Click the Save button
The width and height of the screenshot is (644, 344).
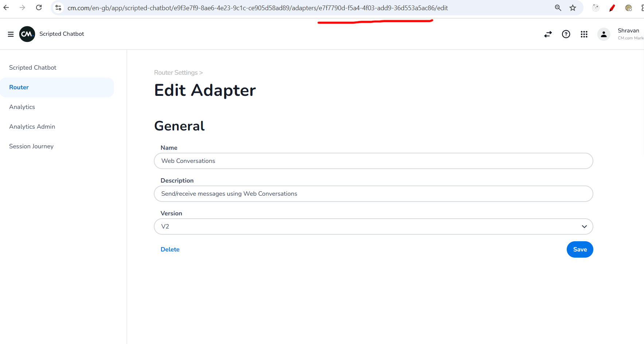(x=580, y=250)
